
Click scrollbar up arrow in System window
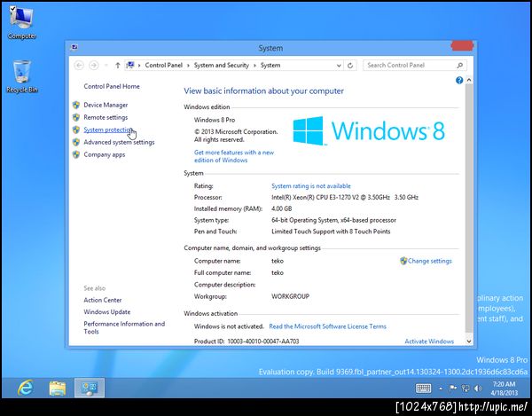(469, 80)
